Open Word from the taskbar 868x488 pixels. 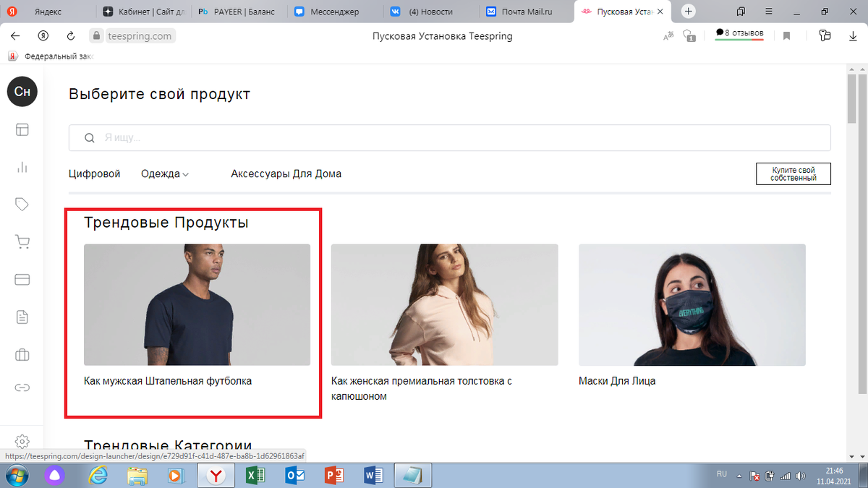tap(373, 475)
